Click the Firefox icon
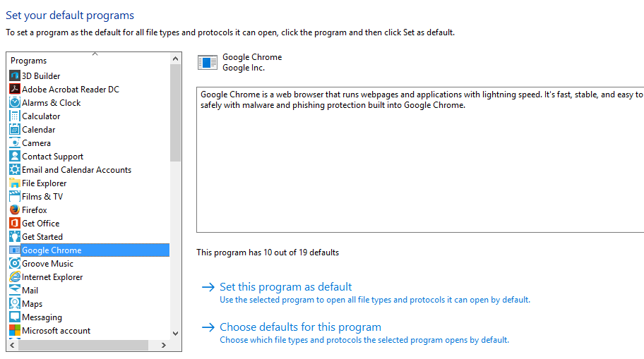The height and width of the screenshot is (359, 644). tap(15, 210)
